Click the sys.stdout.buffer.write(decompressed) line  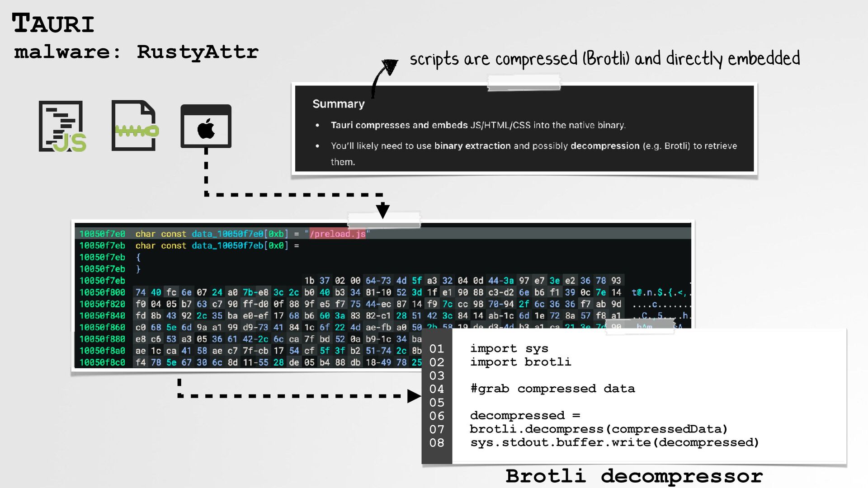click(x=614, y=442)
